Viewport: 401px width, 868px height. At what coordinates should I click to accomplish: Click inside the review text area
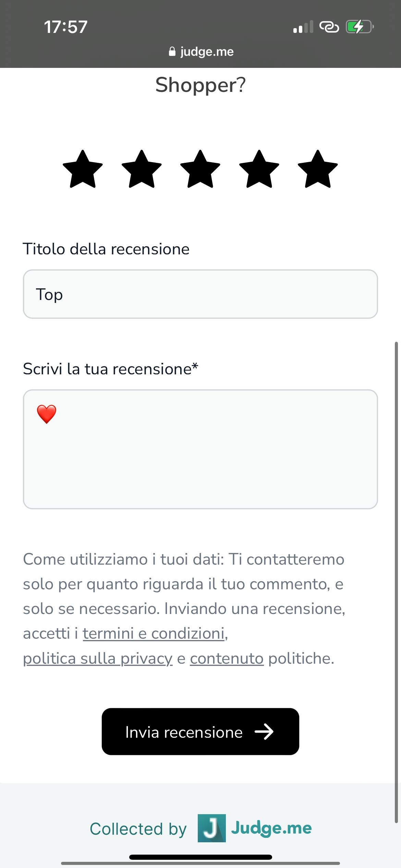point(200,449)
